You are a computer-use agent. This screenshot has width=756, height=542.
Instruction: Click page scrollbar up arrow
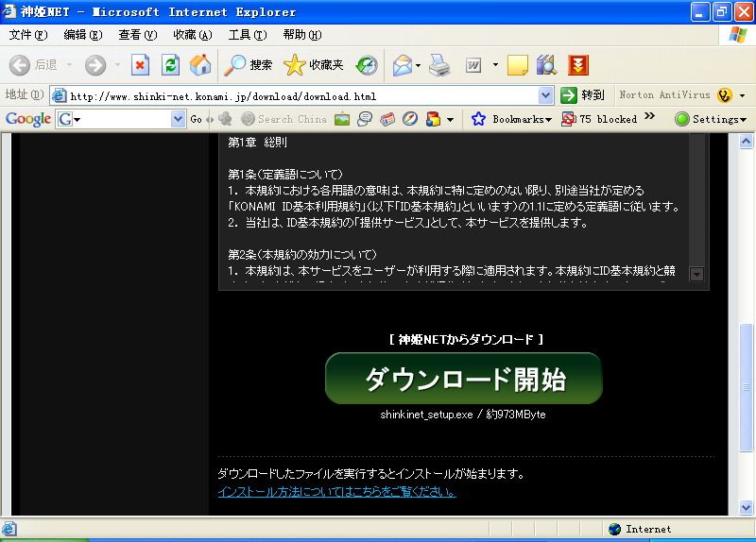[746, 141]
